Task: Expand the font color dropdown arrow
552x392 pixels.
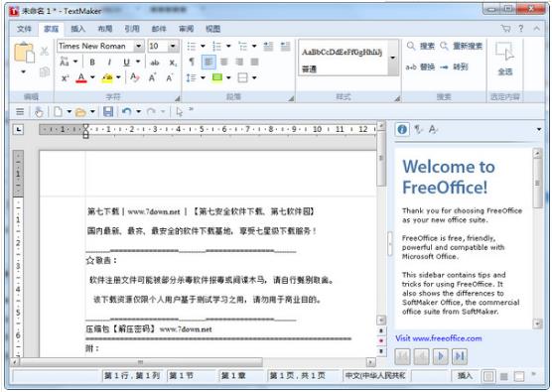Action: pyautogui.click(x=92, y=77)
